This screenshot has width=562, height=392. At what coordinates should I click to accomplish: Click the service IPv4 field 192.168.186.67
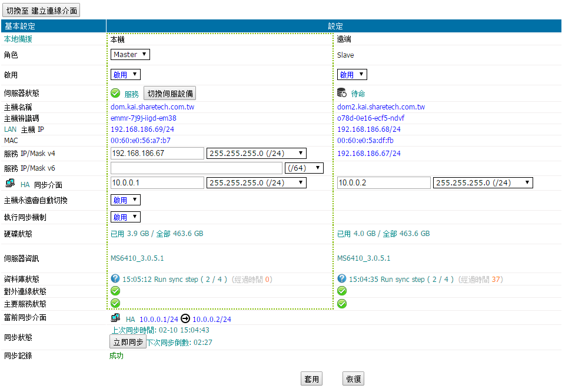[157, 154]
